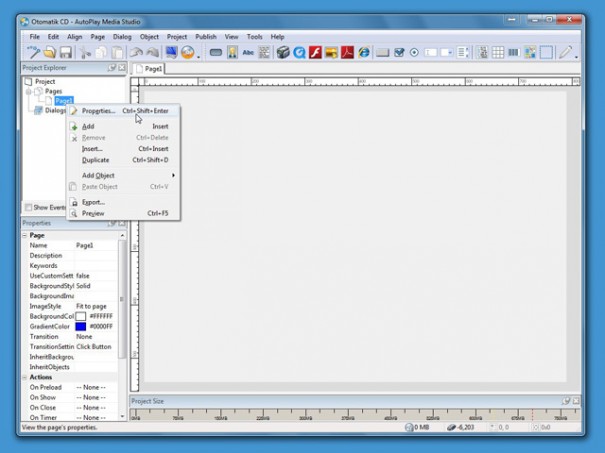
Task: Add a CheckBox object from toolbar
Action: coord(399,52)
